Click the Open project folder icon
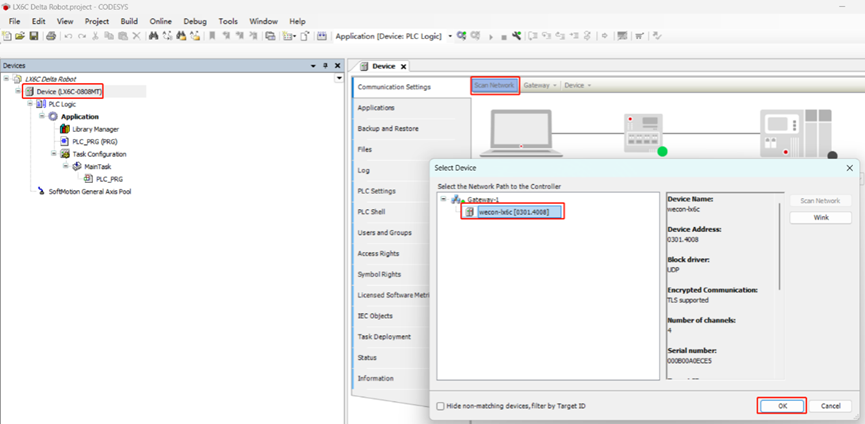Image resolution: width=865 pixels, height=424 pixels. [x=20, y=36]
